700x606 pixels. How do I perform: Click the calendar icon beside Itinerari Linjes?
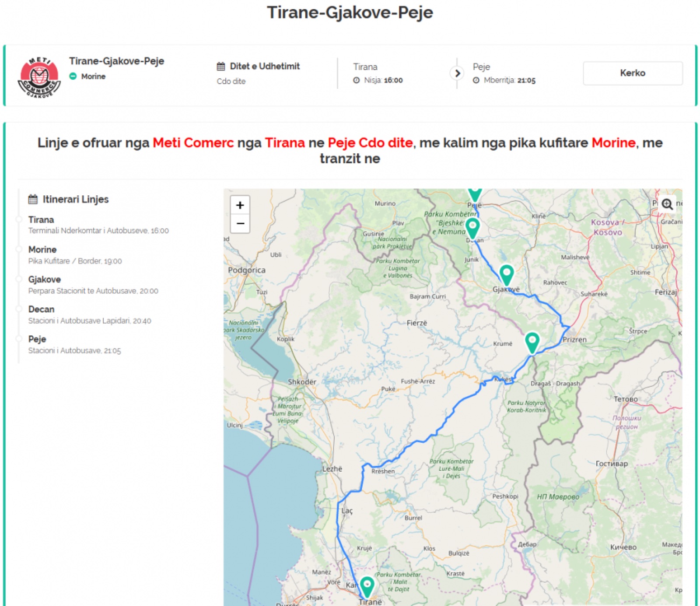(x=33, y=199)
